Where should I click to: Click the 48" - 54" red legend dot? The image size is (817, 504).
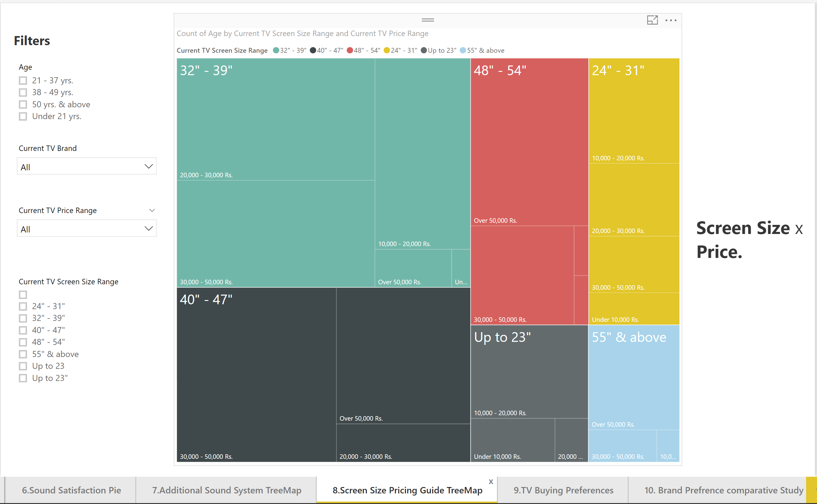pos(349,50)
